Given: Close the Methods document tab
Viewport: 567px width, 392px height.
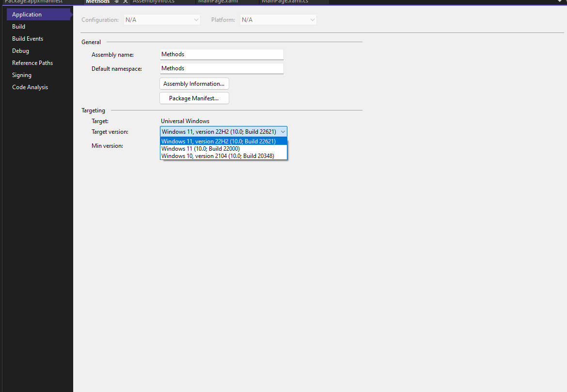Looking at the screenshot, I should pos(126,2).
